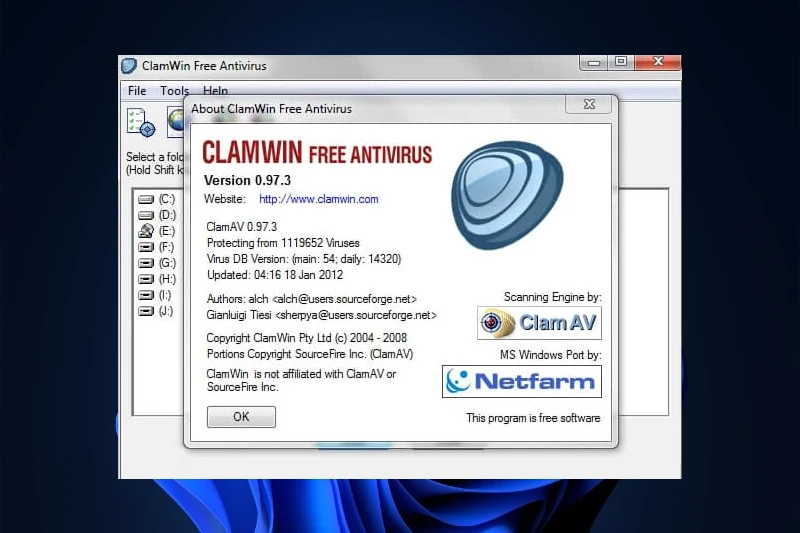Select the (J:) drive

(x=156, y=311)
